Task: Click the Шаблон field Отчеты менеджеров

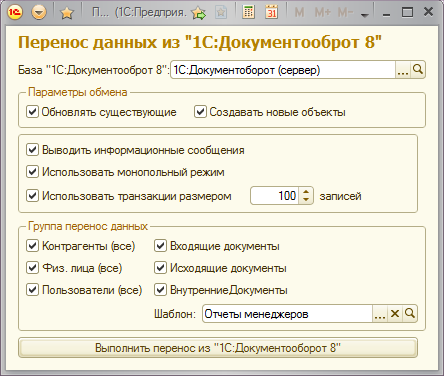Action: click(287, 314)
